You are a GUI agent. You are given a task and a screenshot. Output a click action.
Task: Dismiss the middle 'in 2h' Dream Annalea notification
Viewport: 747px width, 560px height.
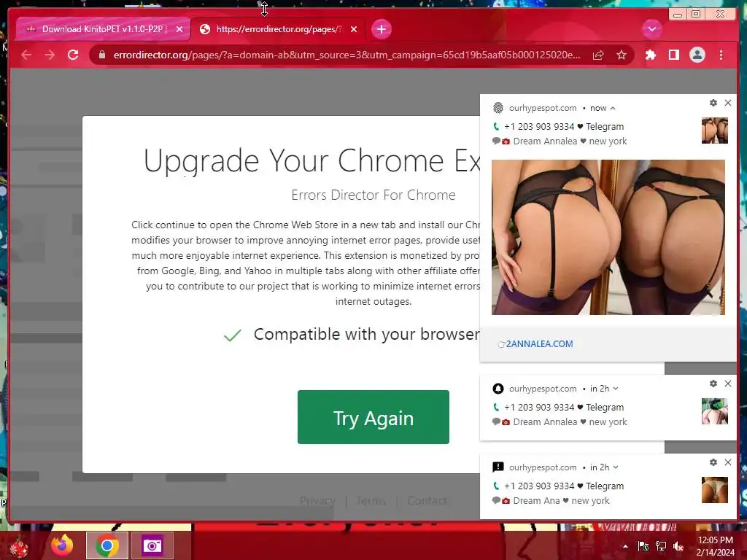click(x=728, y=384)
